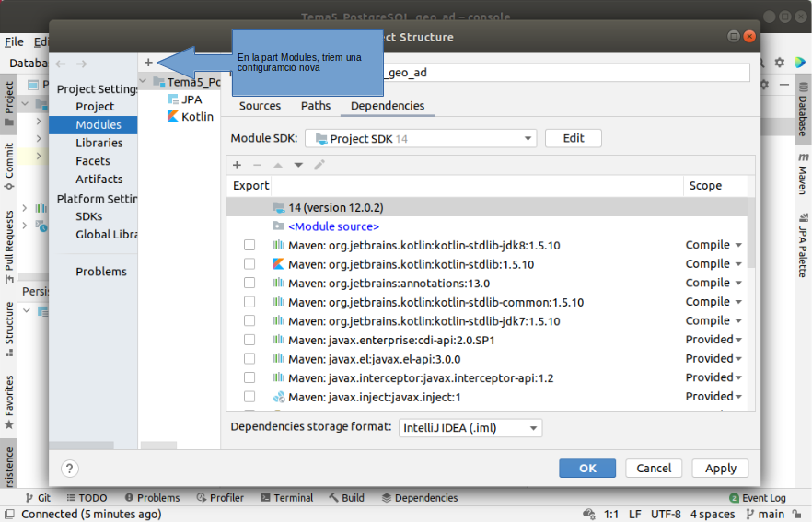Select the 14 (version 12.0.2) SDK row

tap(487, 207)
